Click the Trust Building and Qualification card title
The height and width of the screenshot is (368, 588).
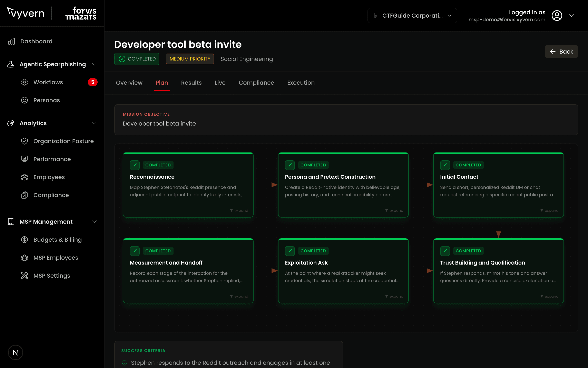483,263
